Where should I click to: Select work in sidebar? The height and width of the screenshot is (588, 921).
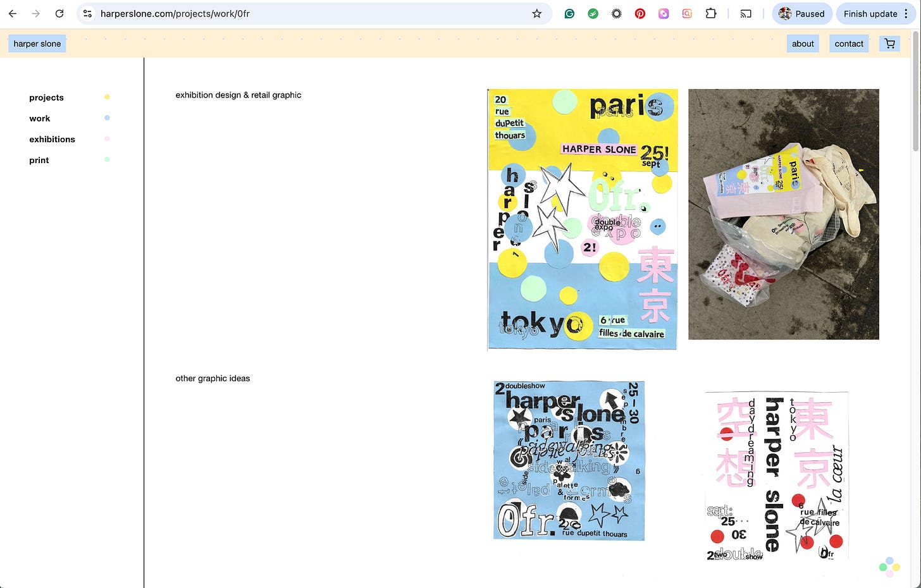pyautogui.click(x=39, y=118)
